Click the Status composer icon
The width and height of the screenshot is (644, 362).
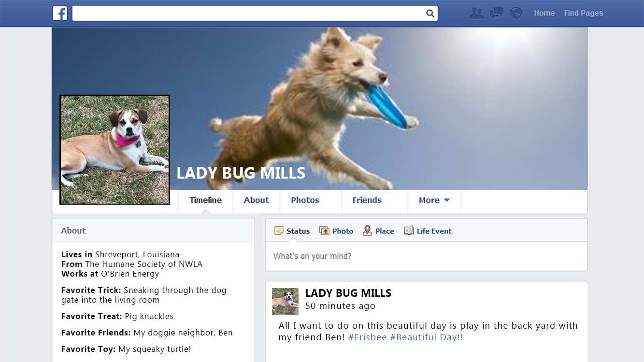pos(279,231)
